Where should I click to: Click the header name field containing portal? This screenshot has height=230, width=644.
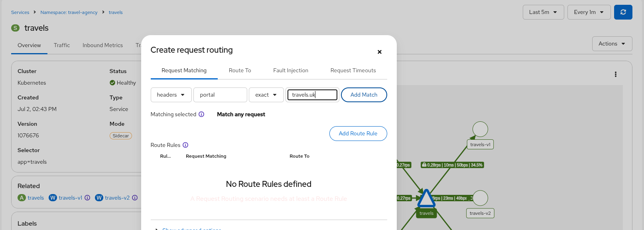(x=220, y=95)
